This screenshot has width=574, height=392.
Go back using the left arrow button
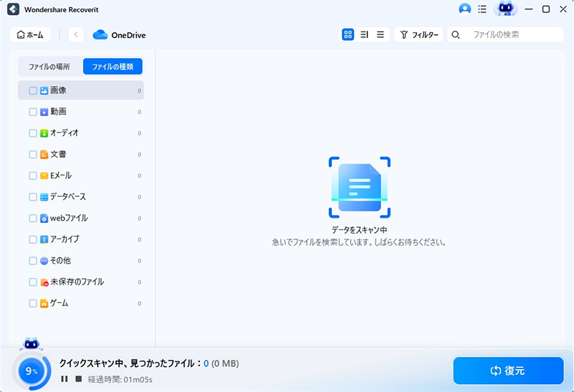point(77,34)
